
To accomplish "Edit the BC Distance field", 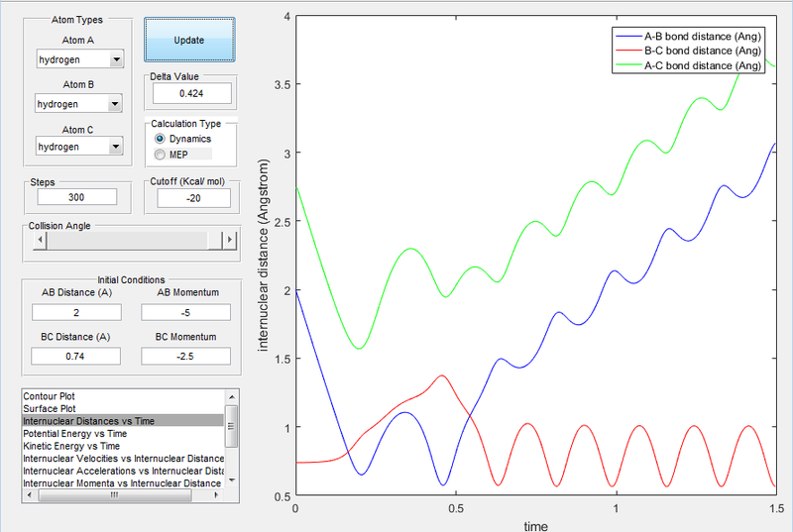I will click(x=76, y=357).
